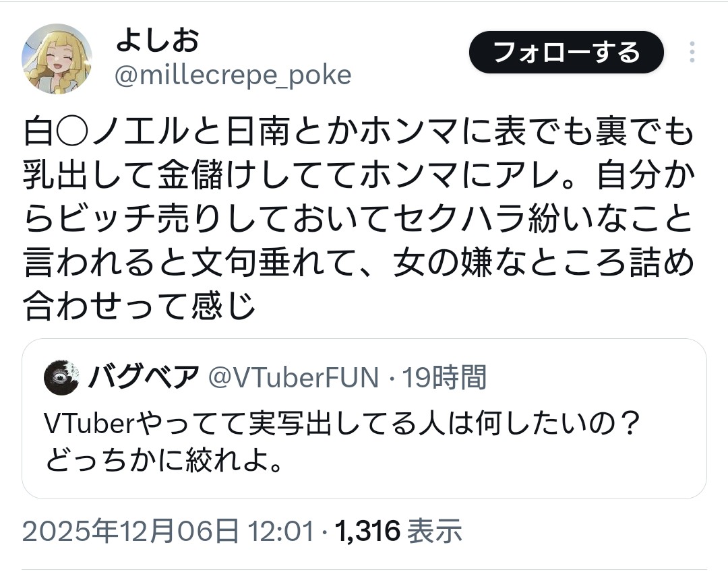Open the quoted text VTuberやってて実写出してる人は何したいの？
Screen dimensions: 728x578
click(x=340, y=424)
